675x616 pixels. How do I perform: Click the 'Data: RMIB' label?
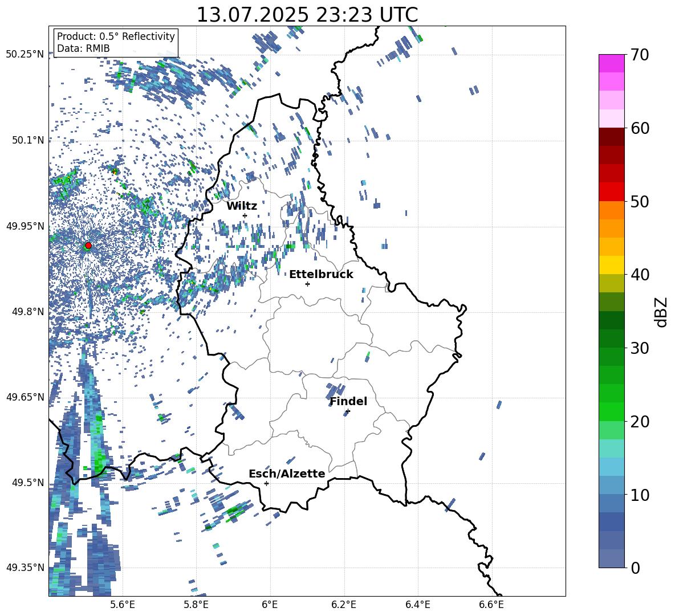pos(83,48)
